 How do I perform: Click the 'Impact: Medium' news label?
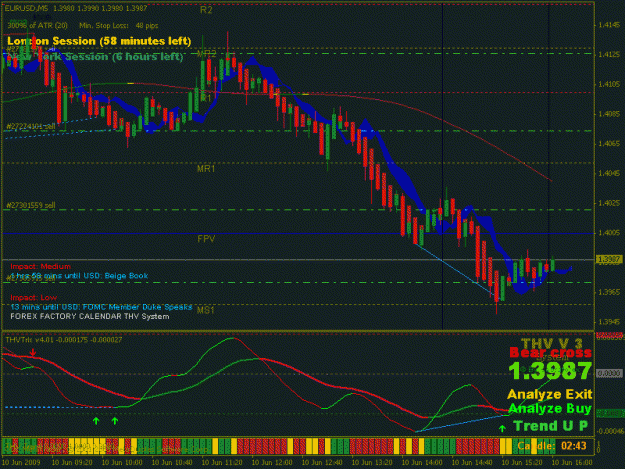click(x=41, y=267)
